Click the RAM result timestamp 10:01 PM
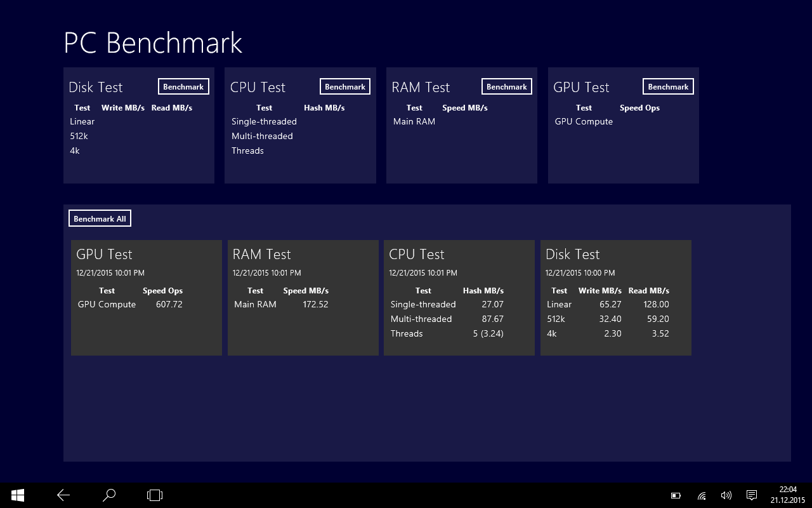Image resolution: width=812 pixels, height=508 pixels. click(267, 273)
